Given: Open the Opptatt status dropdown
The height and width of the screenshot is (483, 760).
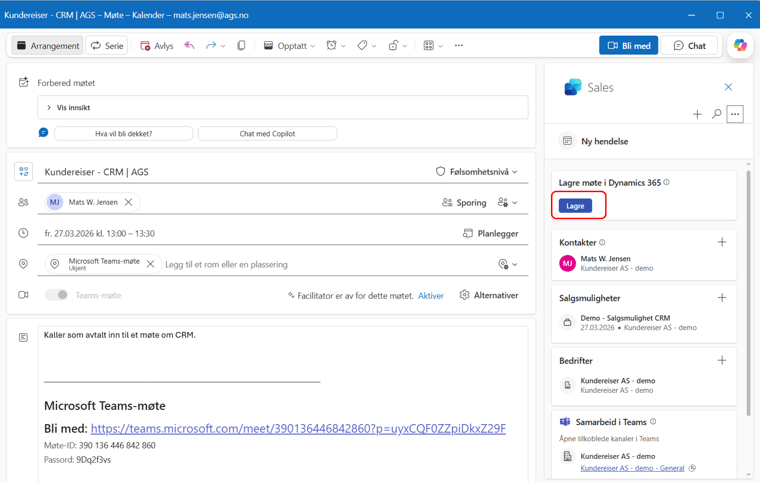Looking at the screenshot, I should click(289, 46).
